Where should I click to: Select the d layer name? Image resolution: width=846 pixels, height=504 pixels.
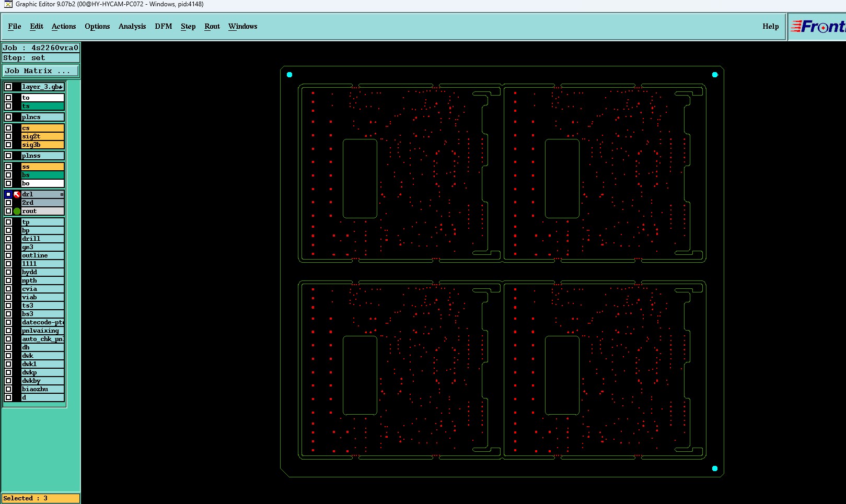[x=43, y=397]
